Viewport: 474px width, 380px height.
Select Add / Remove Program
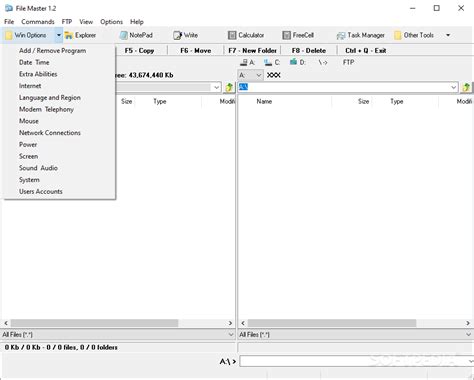(x=60, y=51)
